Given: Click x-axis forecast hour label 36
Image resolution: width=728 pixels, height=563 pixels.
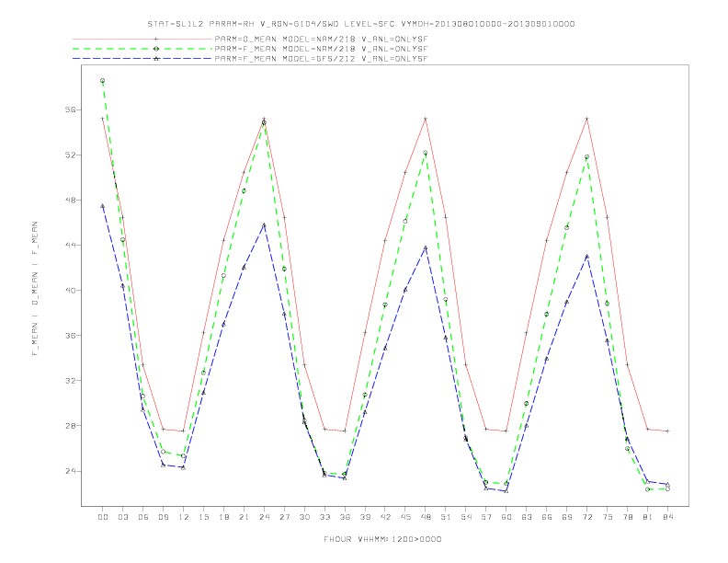Looking at the screenshot, I should click(345, 517).
